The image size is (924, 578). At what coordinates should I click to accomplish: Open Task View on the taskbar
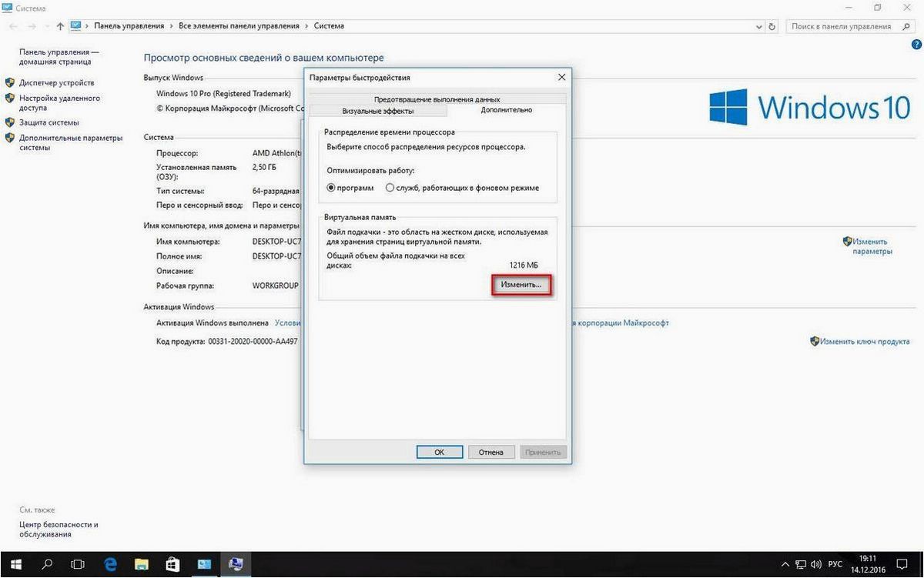coord(77,565)
